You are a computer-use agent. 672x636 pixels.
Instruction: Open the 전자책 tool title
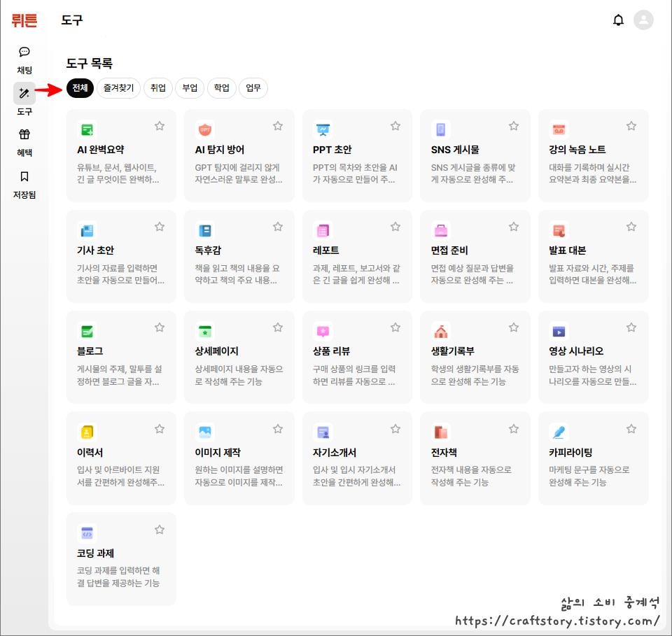click(444, 452)
